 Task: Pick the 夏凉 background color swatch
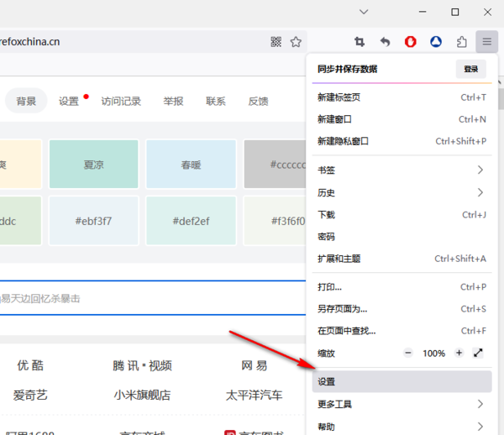[93, 165]
